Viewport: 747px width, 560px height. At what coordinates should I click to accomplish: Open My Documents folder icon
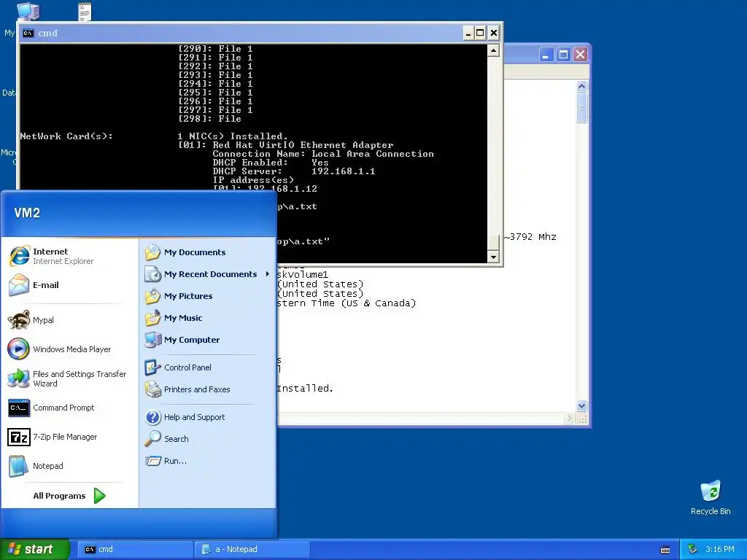point(153,252)
